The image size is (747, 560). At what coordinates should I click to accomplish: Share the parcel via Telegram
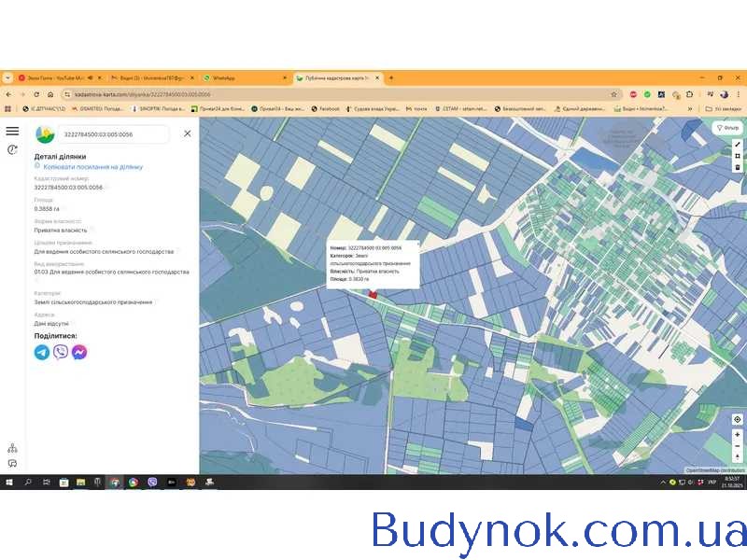[42, 352]
